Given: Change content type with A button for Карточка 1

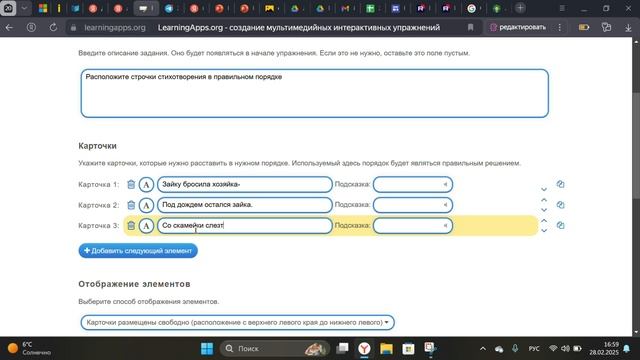Looking at the screenshot, I should pyautogui.click(x=146, y=184).
